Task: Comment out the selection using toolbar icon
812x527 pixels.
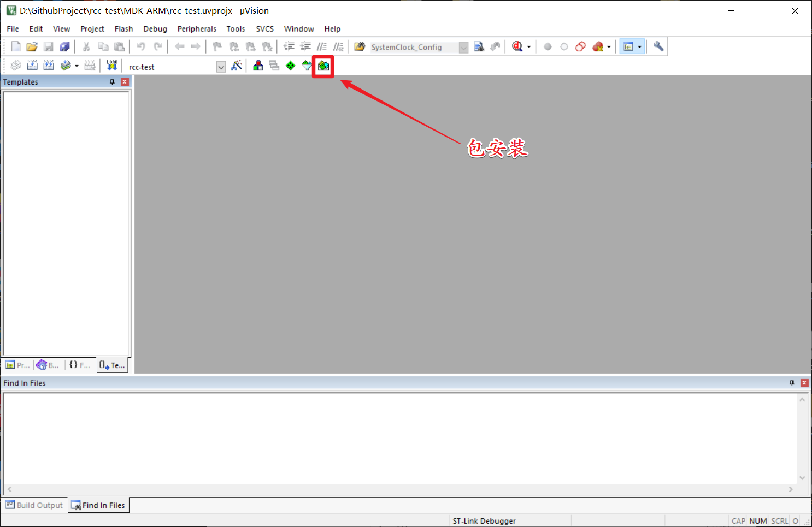Action: [322, 47]
